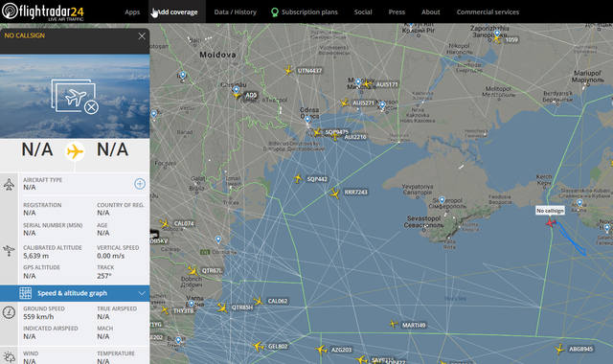Select the KKK7243 aircraft icon
This screenshot has height=364, width=613.
tap(334, 193)
